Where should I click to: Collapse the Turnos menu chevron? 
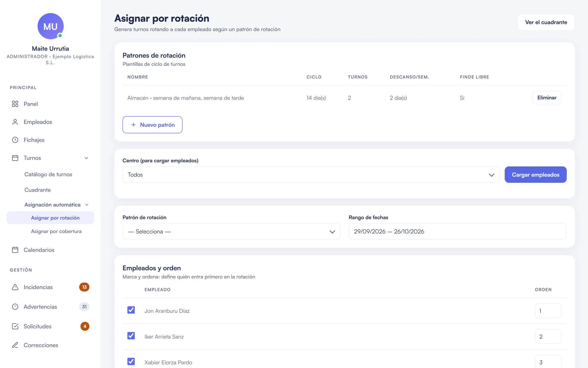click(x=86, y=158)
